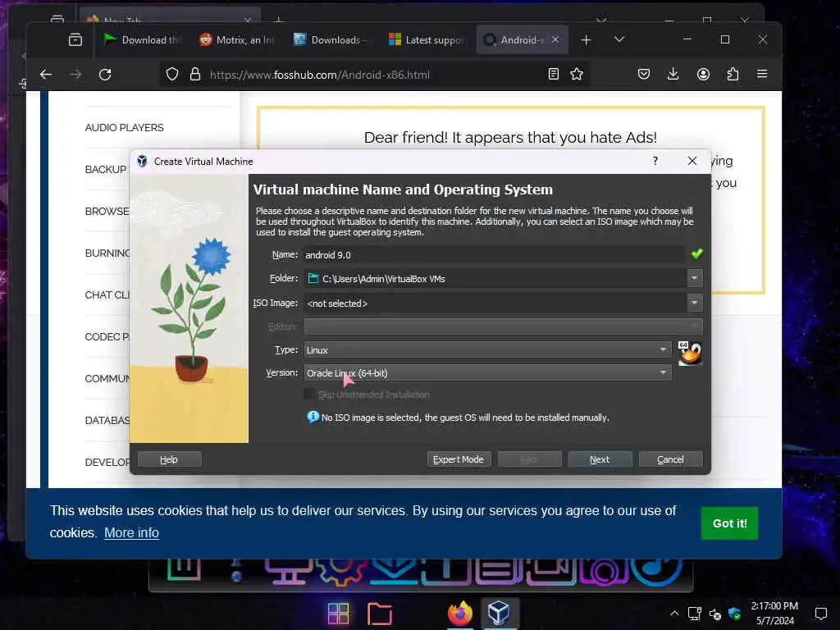The image size is (840, 630).
Task: Close the Create Virtual Machine dialog
Action: point(692,161)
